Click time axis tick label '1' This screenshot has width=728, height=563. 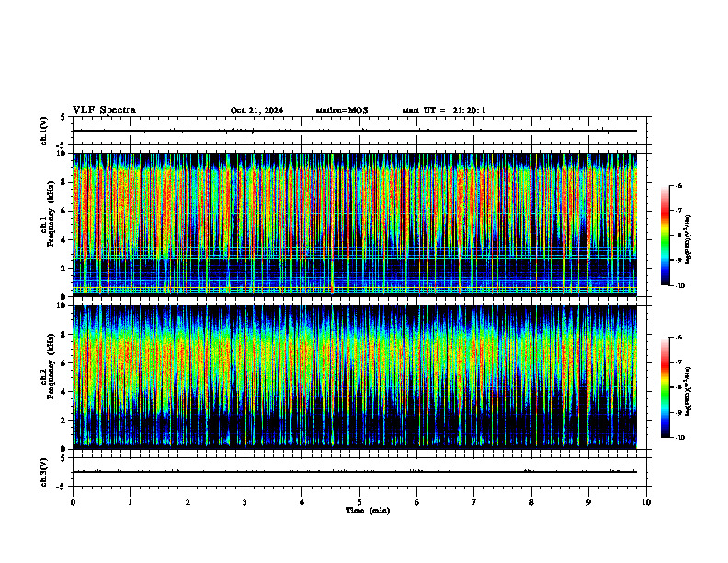point(130,502)
